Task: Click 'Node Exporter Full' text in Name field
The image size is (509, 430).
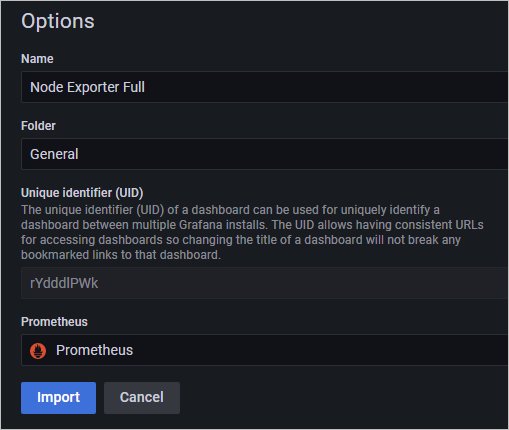Action: [87, 87]
